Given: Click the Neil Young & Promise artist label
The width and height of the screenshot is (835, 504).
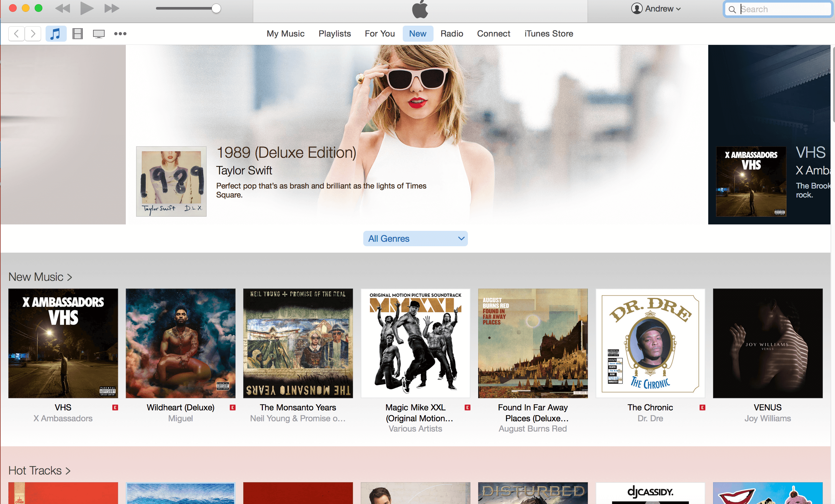Looking at the screenshot, I should click(x=298, y=418).
